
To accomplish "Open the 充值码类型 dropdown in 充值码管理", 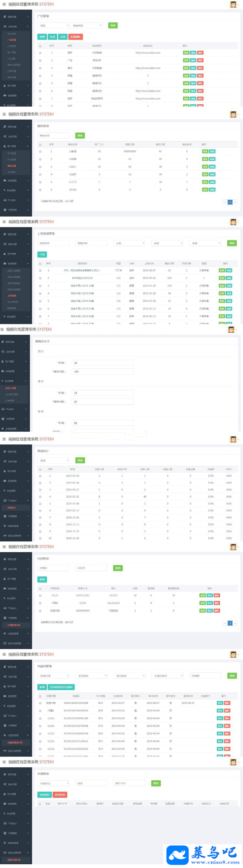I will pyautogui.click(x=167, y=676).
